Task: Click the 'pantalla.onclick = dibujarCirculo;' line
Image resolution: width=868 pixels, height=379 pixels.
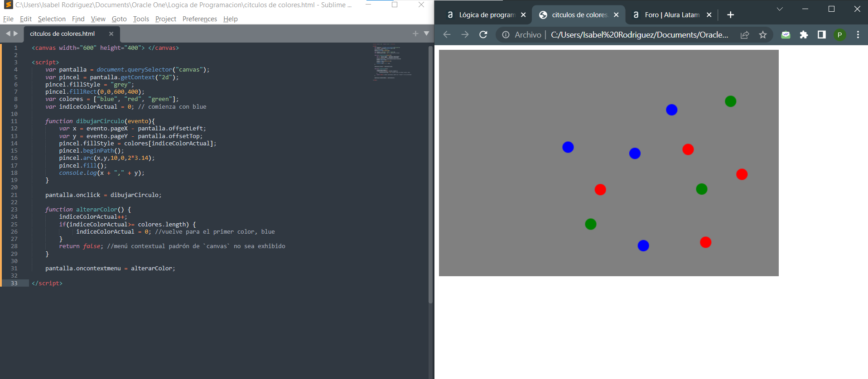Action: click(x=103, y=195)
